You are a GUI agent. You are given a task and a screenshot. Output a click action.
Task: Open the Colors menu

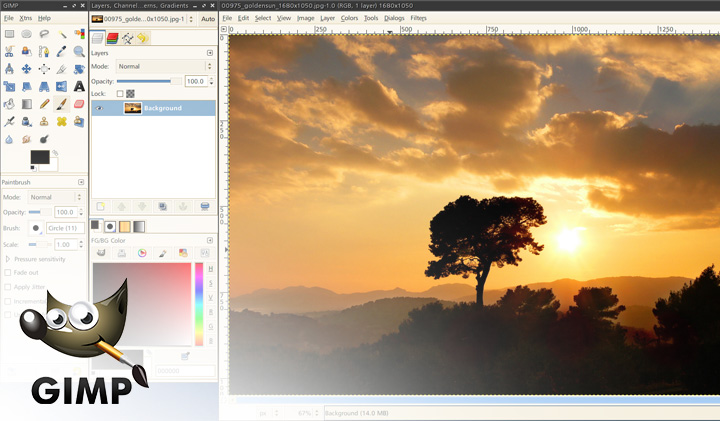pos(349,18)
